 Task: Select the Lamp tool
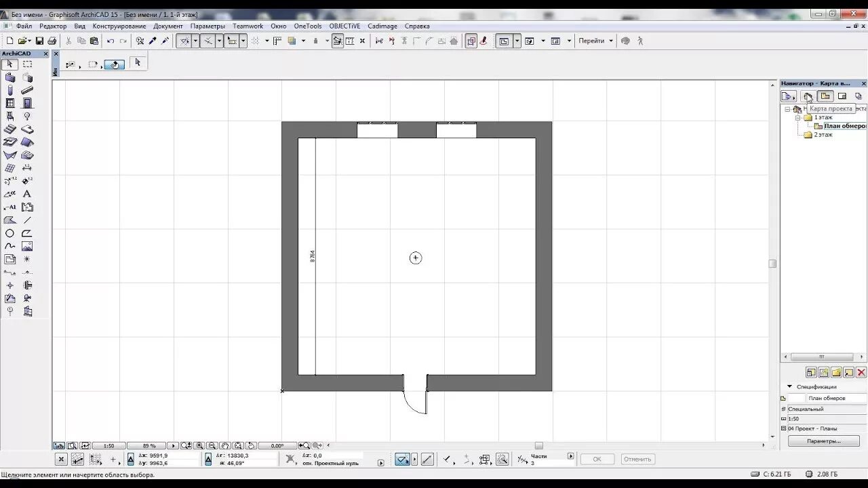27,116
